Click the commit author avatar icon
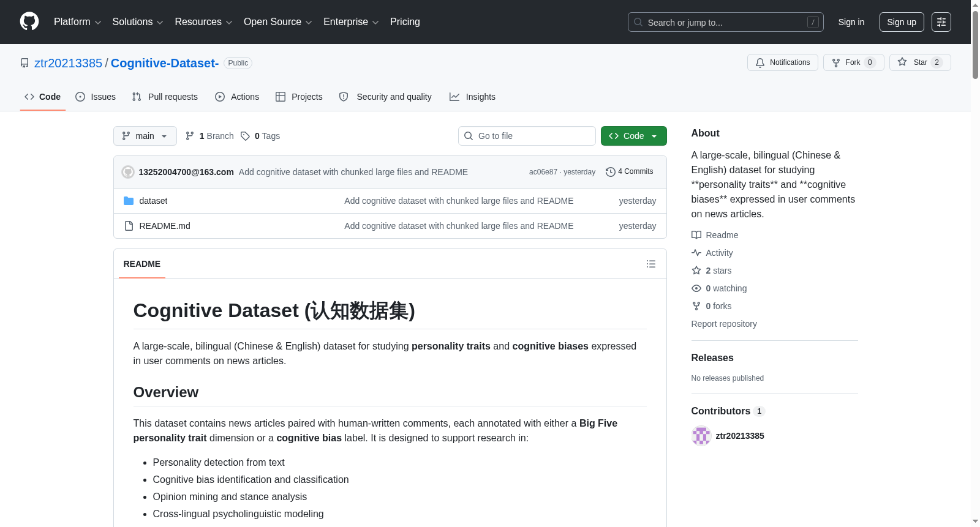Screen dimensions: 980x527 point(128,172)
